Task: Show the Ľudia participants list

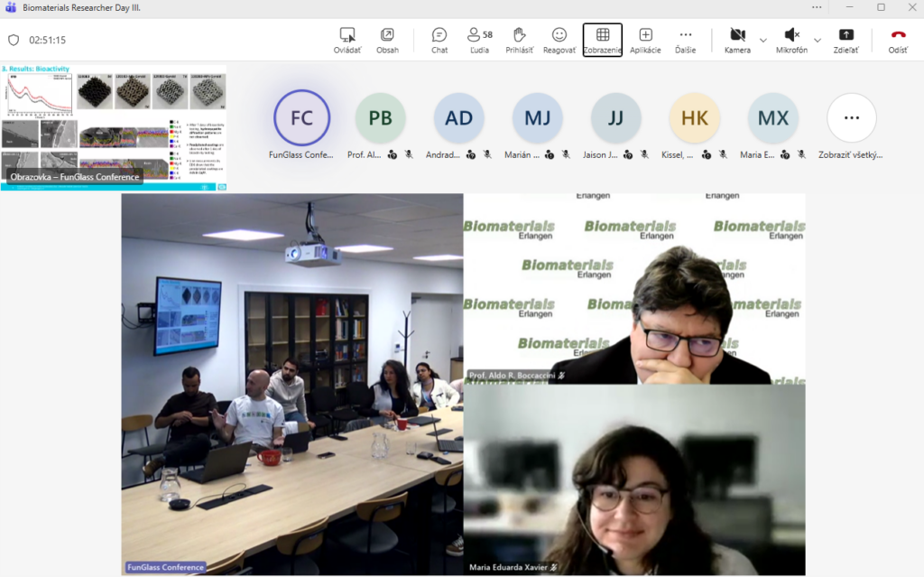Action: pyautogui.click(x=479, y=40)
